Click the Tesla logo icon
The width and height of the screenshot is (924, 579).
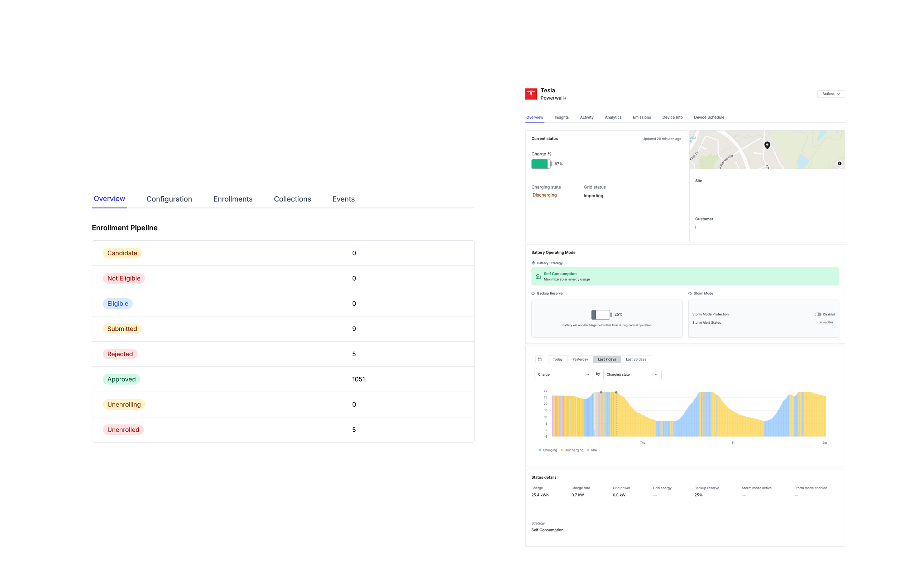(531, 94)
